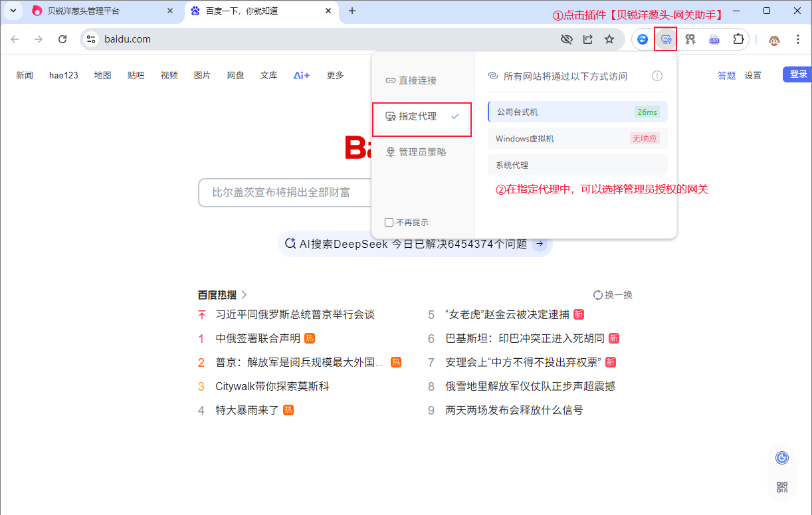Open hot search “女老虎”赵金云被决定逮捕

click(x=508, y=314)
